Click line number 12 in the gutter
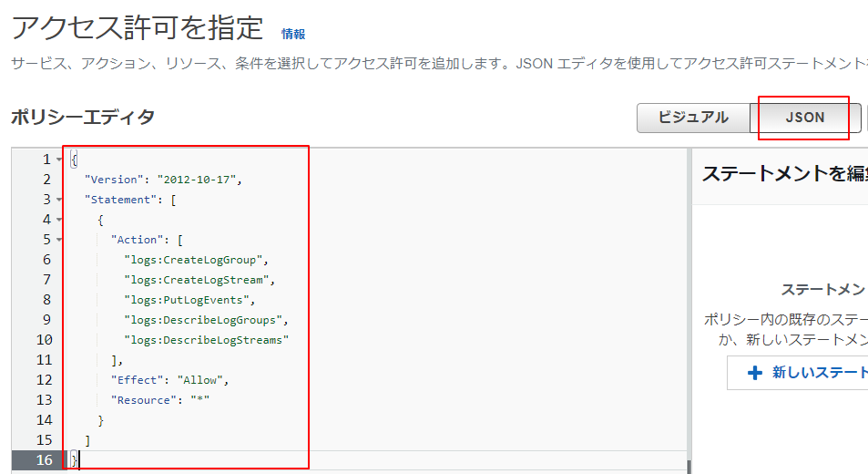This screenshot has height=474, width=868. pos(43,380)
